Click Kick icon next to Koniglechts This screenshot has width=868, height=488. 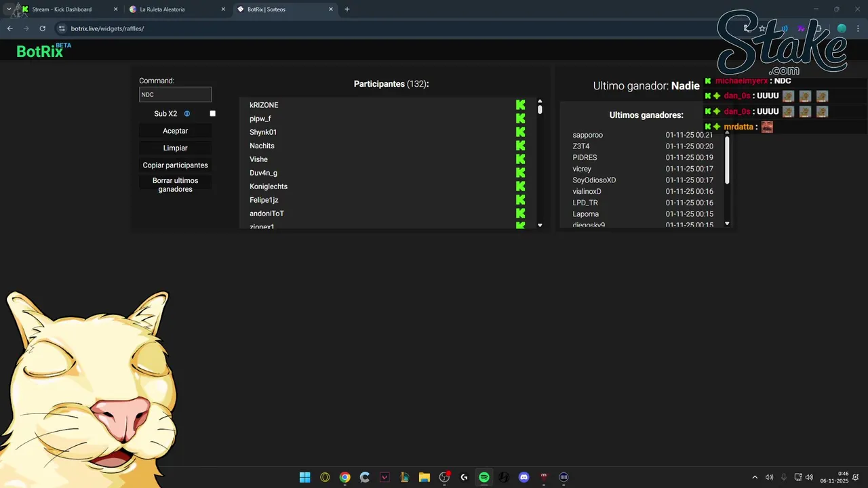(x=520, y=186)
